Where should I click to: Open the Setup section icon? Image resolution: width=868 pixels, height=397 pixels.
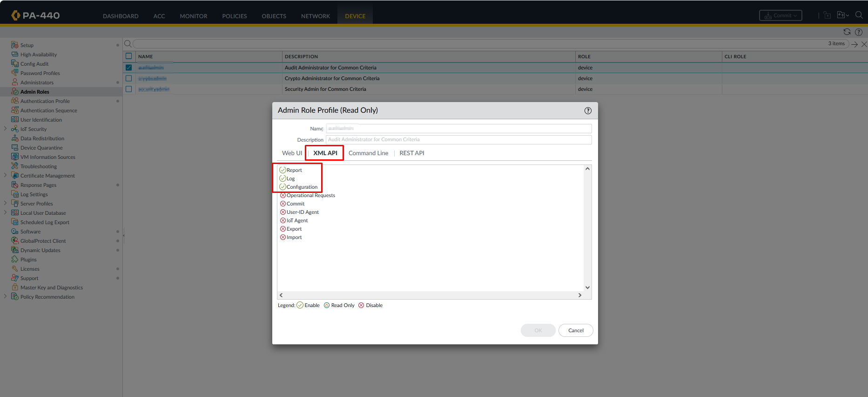click(x=15, y=45)
